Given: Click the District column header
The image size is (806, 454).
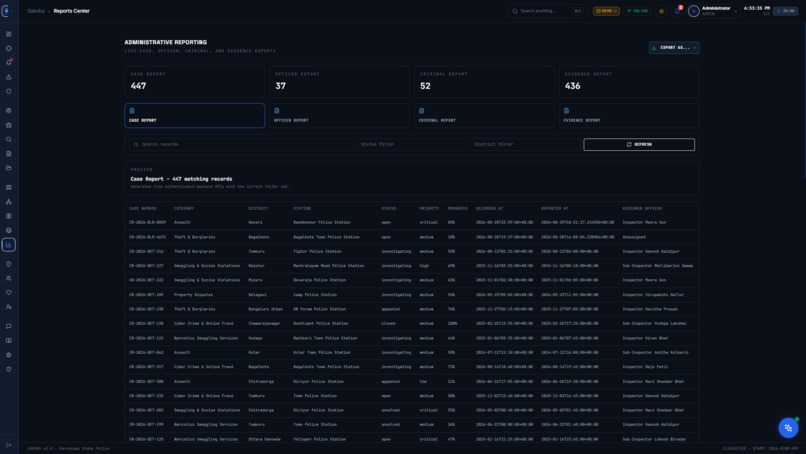Looking at the screenshot, I should coord(258,208).
